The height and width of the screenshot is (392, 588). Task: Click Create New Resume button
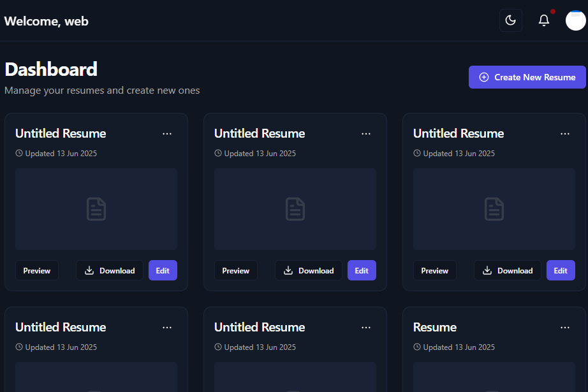click(527, 77)
